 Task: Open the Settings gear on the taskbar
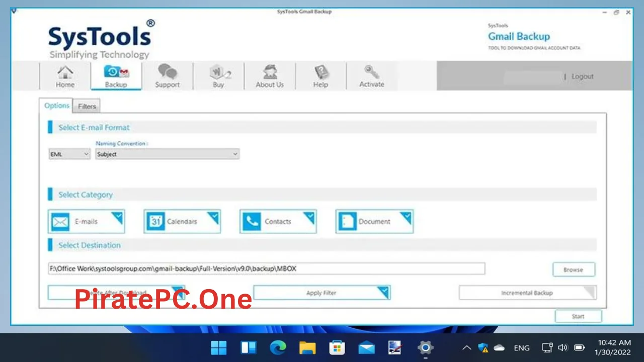pyautogui.click(x=425, y=347)
